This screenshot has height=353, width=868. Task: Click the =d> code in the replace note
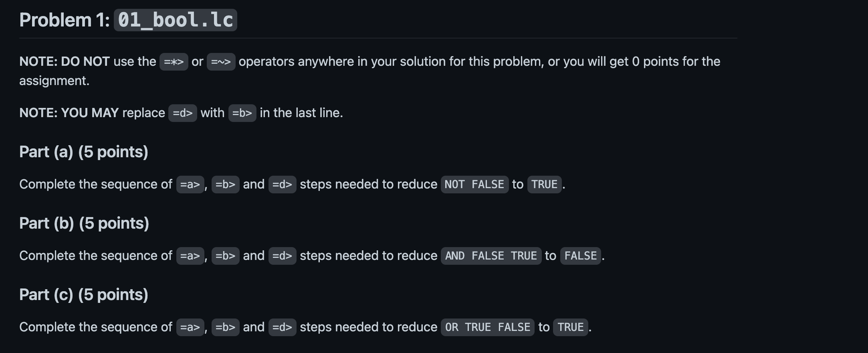tap(182, 113)
